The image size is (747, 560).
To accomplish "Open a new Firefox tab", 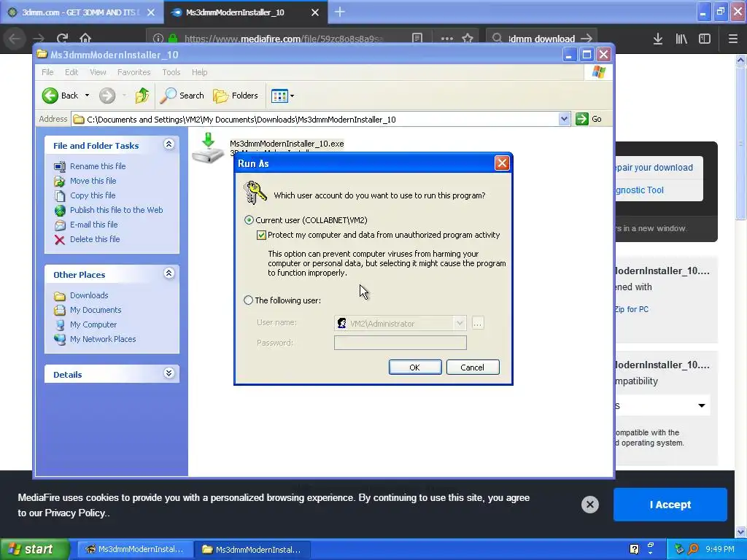I will tap(340, 12).
